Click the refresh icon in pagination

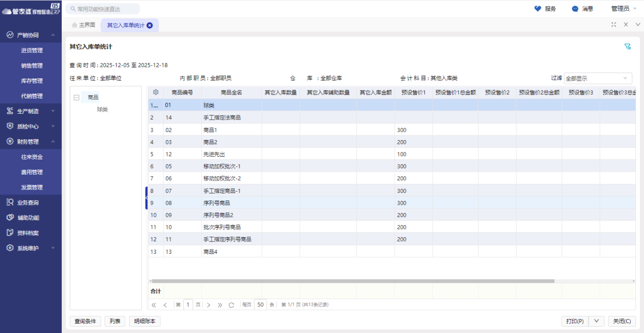tap(231, 305)
